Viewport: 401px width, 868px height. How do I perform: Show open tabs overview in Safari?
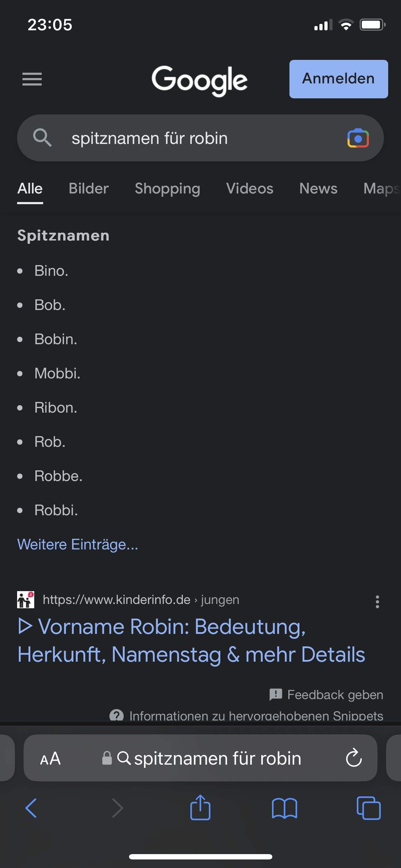(369, 808)
